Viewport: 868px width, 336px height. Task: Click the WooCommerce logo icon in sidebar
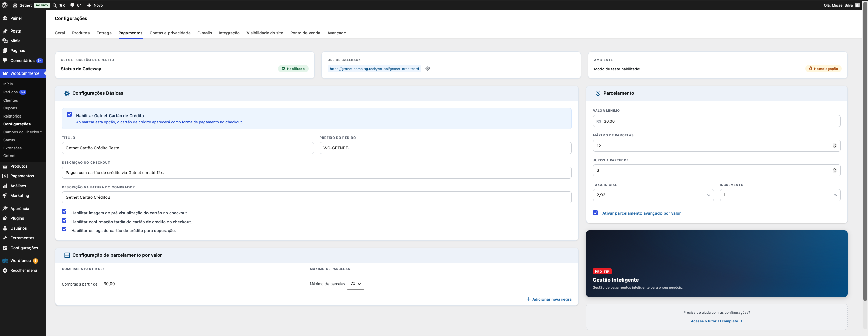tap(5, 73)
